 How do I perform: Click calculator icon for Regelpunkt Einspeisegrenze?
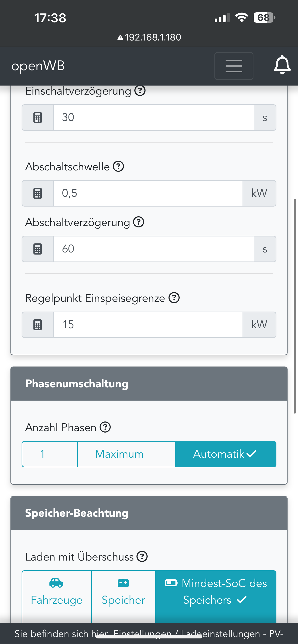[38, 325]
